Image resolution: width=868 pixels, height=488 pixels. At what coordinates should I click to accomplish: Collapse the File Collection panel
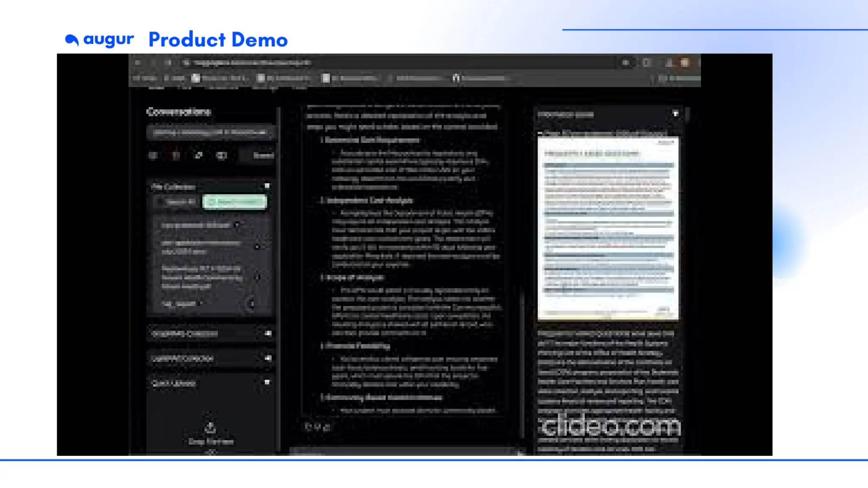[267, 186]
